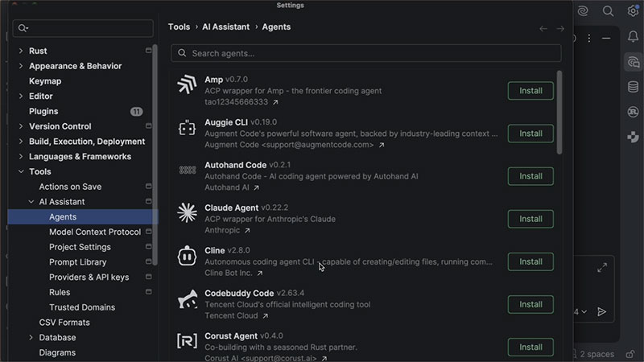Collapse the AI Assistant tree node

click(x=31, y=202)
